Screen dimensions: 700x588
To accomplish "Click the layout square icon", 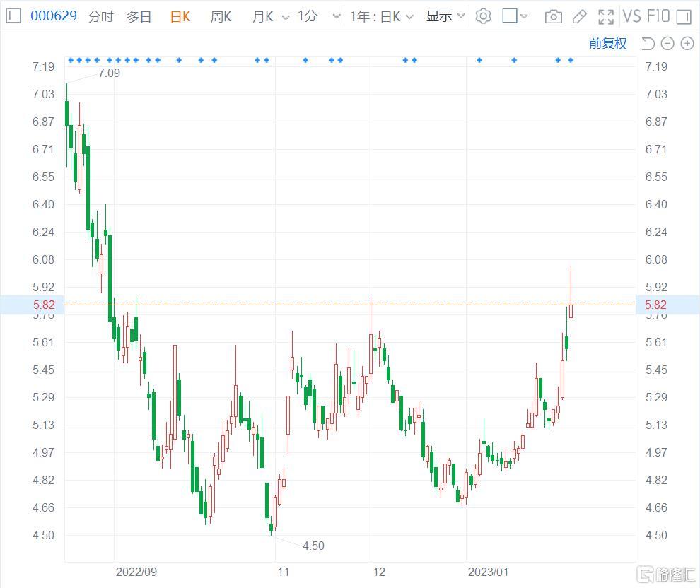I will [x=510, y=16].
